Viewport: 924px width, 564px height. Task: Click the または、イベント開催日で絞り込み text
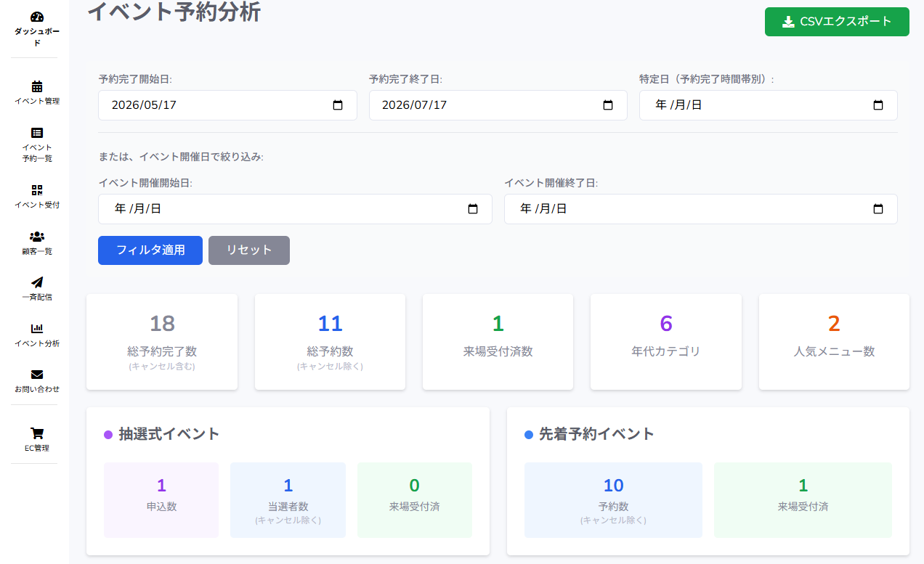181,157
